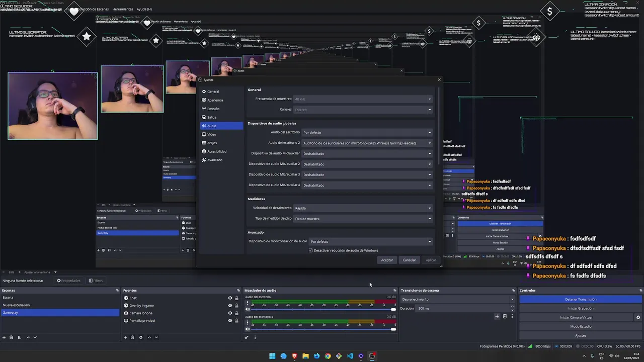
Task: Open Brave browser from taskbar
Action: (x=294, y=356)
